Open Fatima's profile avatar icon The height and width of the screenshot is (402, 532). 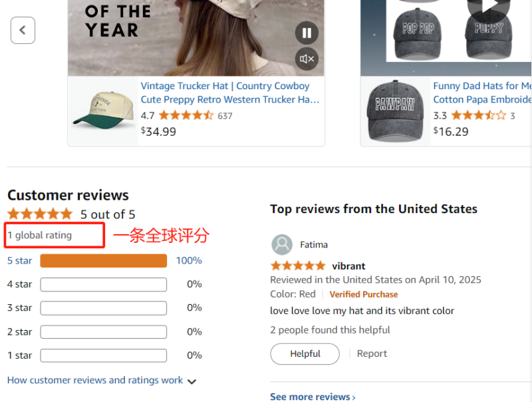point(282,244)
